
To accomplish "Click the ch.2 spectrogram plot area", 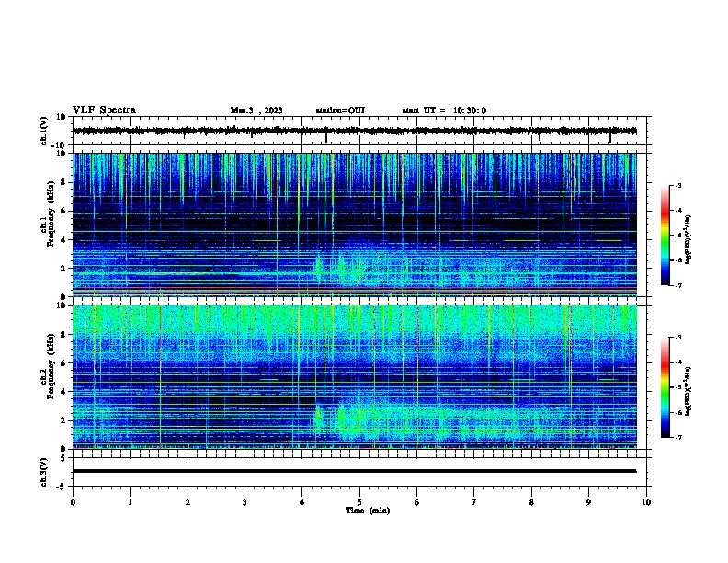I will coord(354,377).
